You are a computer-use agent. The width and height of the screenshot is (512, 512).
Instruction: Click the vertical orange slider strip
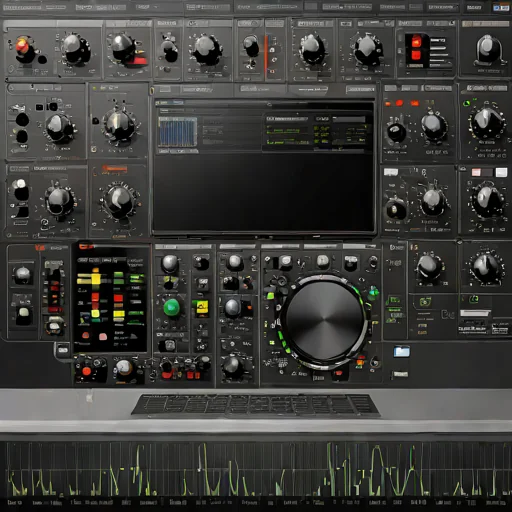click(266, 57)
